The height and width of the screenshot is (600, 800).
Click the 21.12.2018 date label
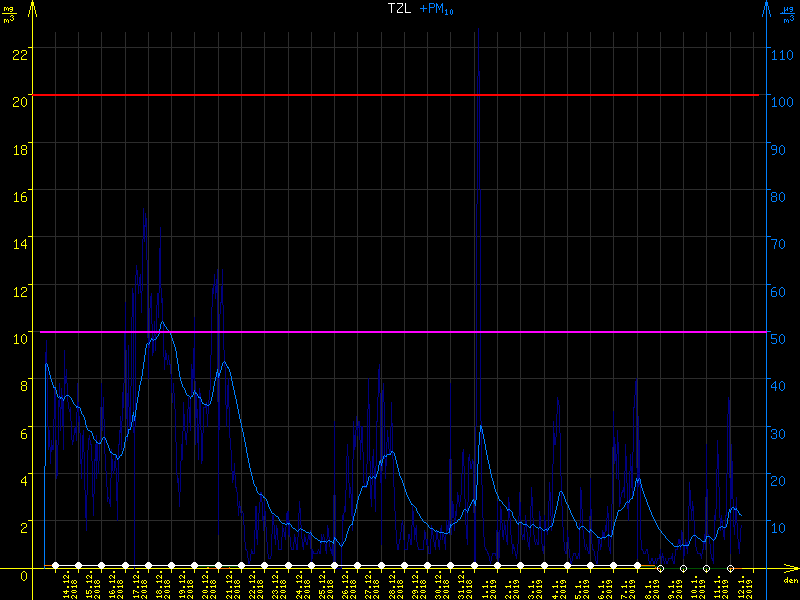(x=233, y=585)
